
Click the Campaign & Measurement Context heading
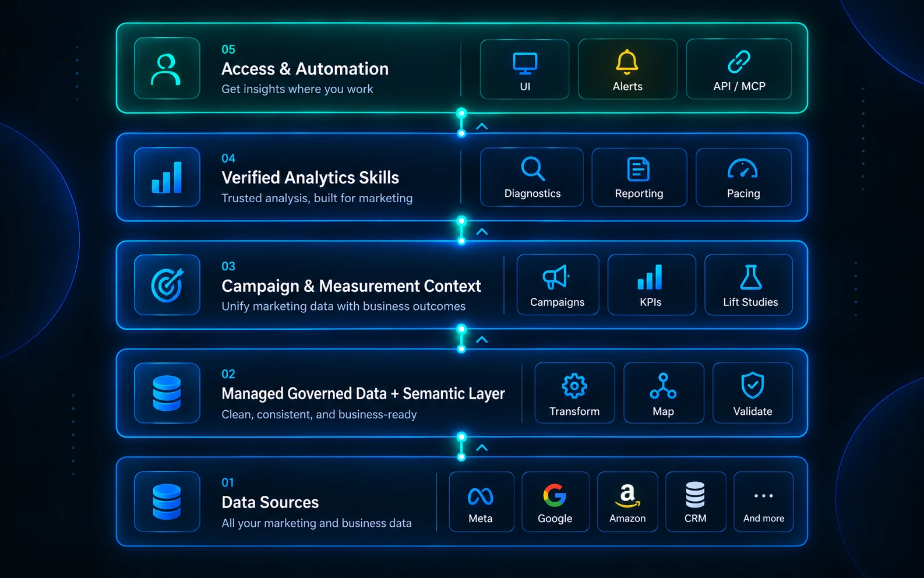(351, 286)
